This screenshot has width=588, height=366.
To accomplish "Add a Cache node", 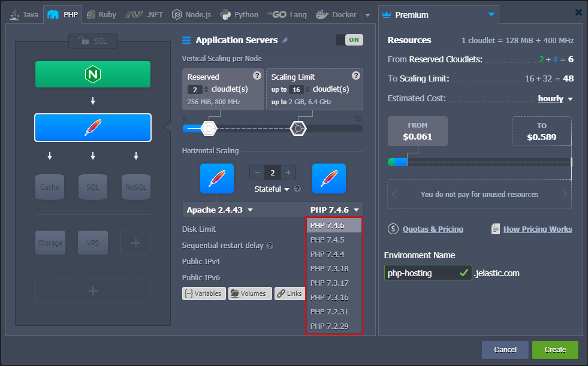I will click(x=50, y=187).
